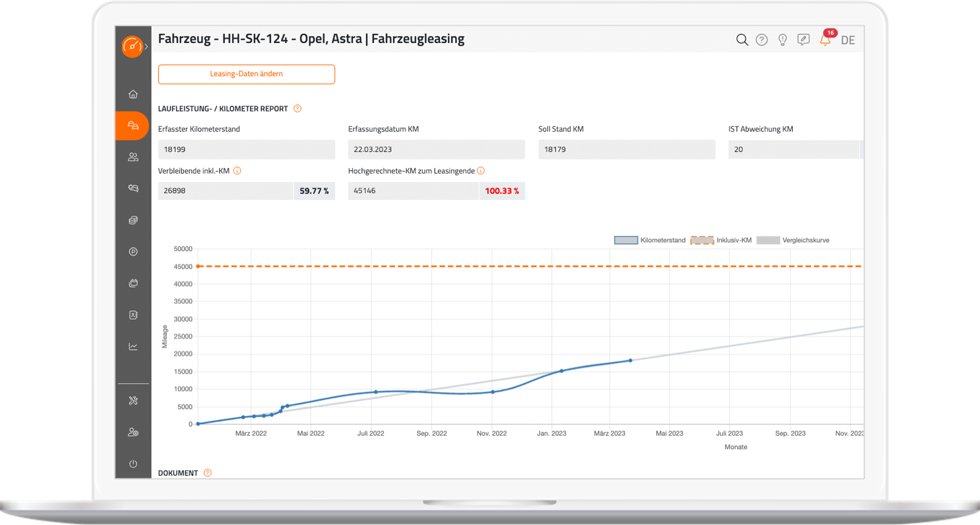Click the Nov. 2022 mileage data point
The width and height of the screenshot is (980, 525).
coord(493,392)
